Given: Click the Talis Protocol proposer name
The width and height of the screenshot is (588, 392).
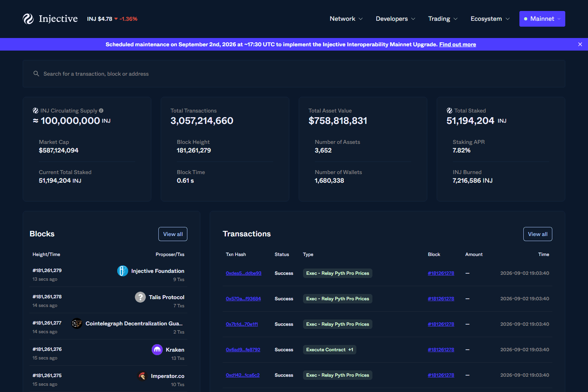Looking at the screenshot, I should tap(167, 297).
